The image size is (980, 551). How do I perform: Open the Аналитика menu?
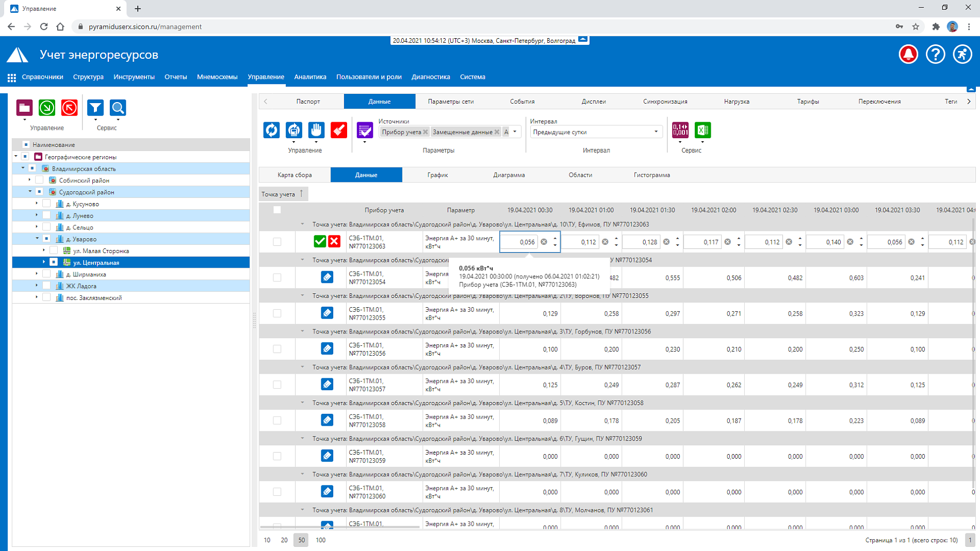(x=310, y=77)
